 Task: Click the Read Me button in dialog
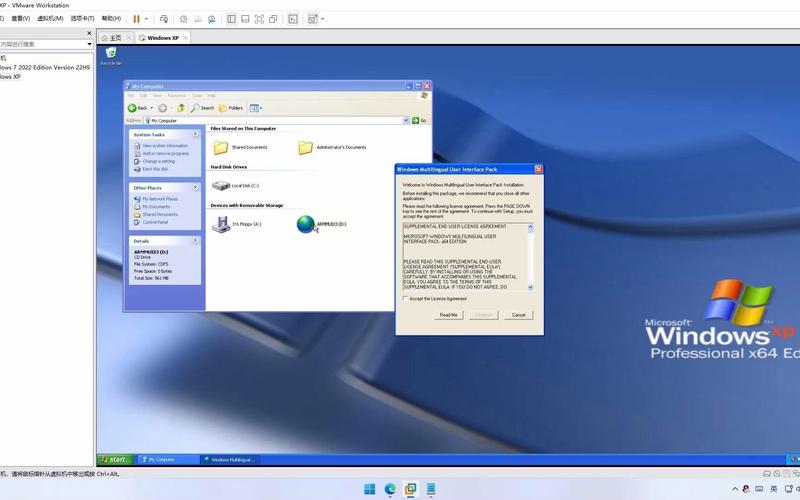pyautogui.click(x=448, y=315)
